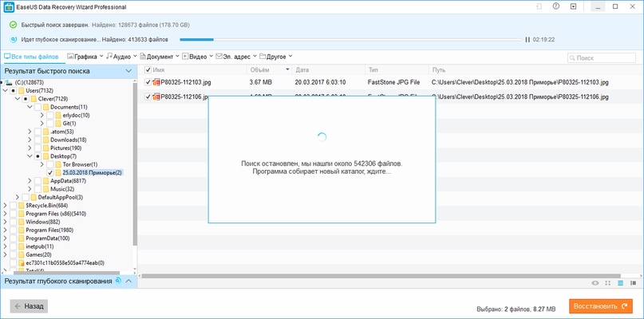644x319 pixels.
Task: Select the Все типы файлов tab
Action: pos(32,57)
